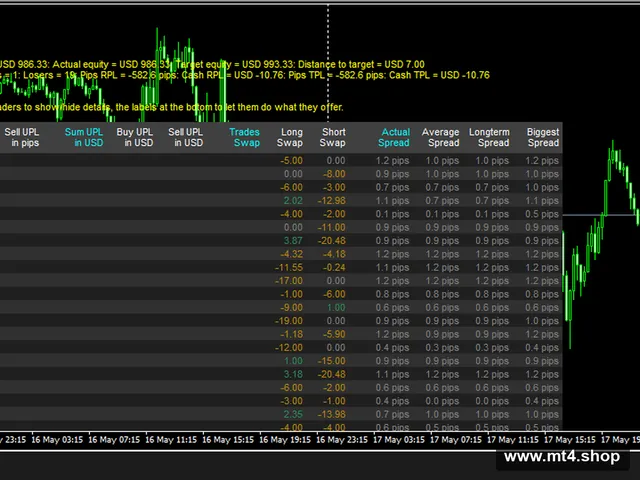The image size is (640, 480).
Task: Click the Buy UPL in USD header
Action: pyautogui.click(x=135, y=138)
